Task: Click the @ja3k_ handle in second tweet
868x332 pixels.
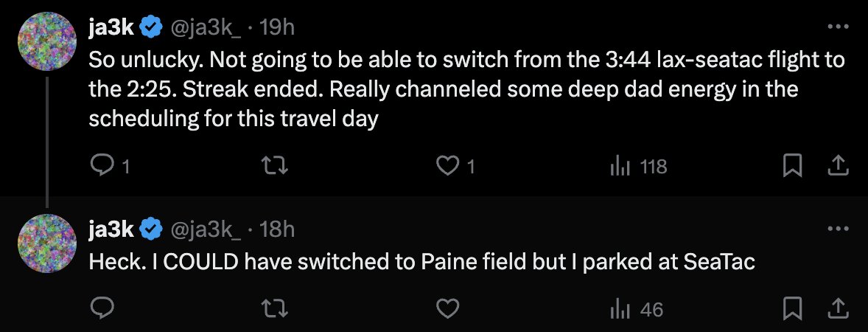Action: pyautogui.click(x=205, y=229)
